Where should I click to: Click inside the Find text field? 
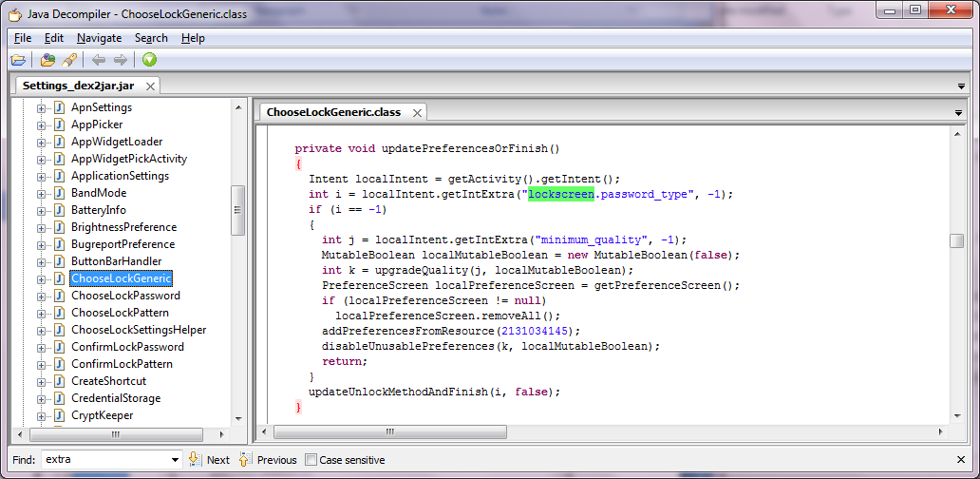pyautogui.click(x=104, y=460)
